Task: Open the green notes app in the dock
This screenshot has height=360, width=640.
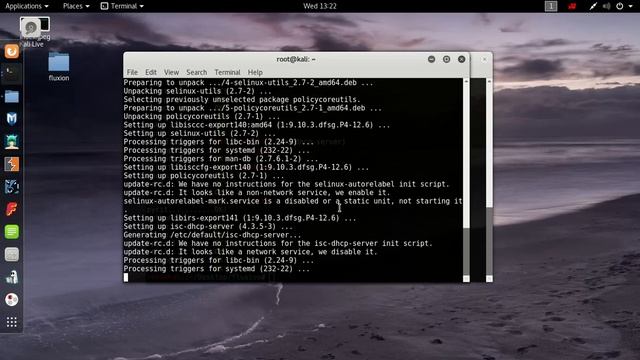Action: (12, 232)
